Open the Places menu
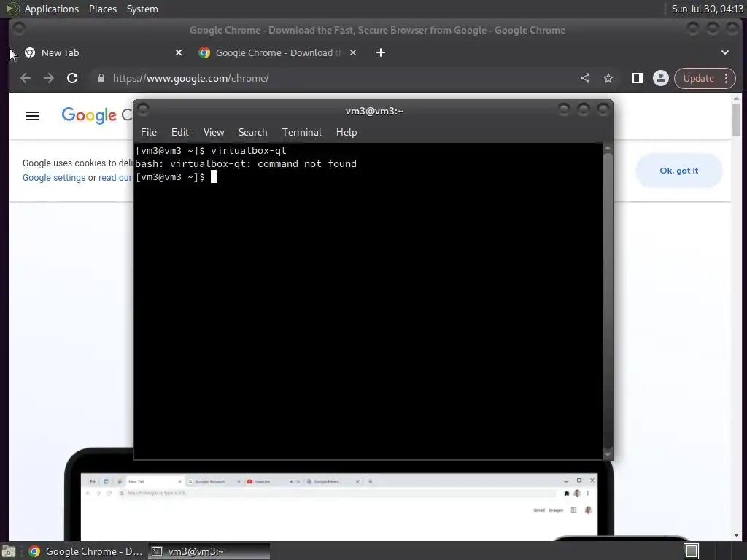The image size is (747, 560). [103, 9]
